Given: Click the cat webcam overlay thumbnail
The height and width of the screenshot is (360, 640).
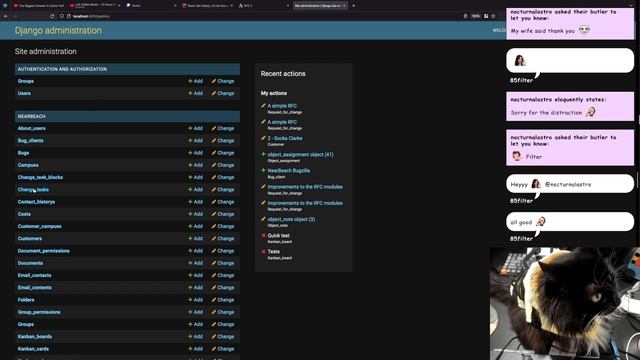Looking at the screenshot, I should point(565,303).
